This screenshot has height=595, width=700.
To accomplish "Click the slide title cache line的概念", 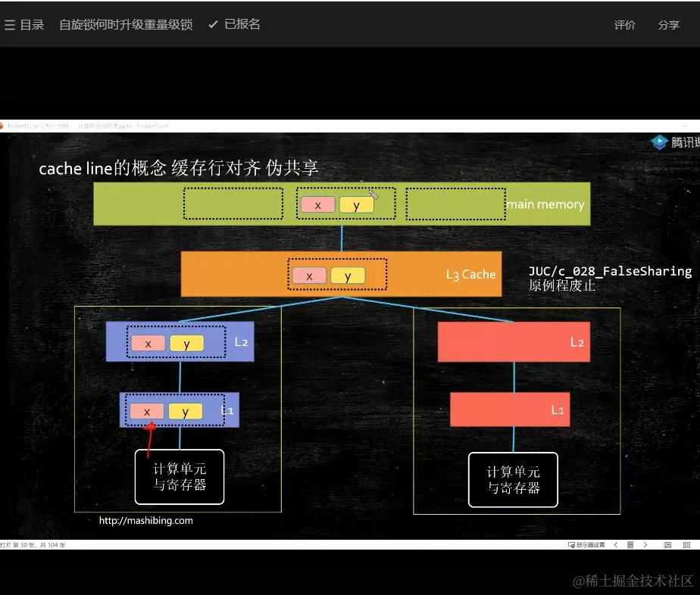I will [103, 168].
